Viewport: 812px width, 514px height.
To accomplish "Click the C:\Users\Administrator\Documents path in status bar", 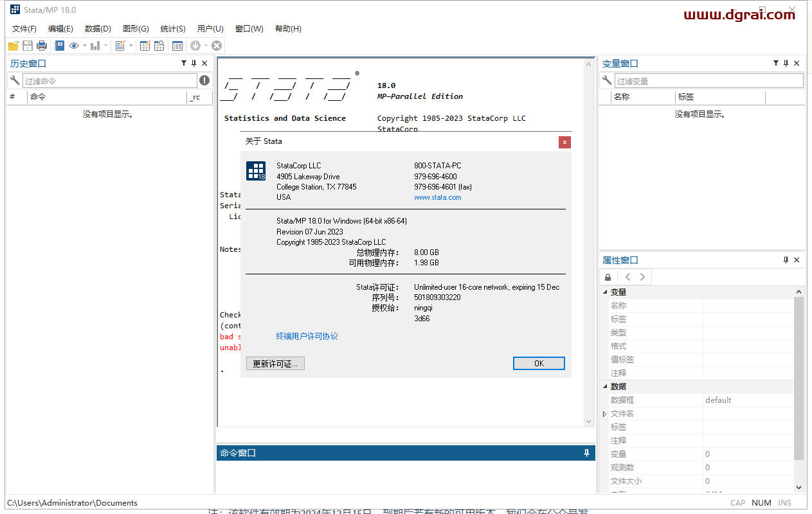I will click(x=72, y=503).
